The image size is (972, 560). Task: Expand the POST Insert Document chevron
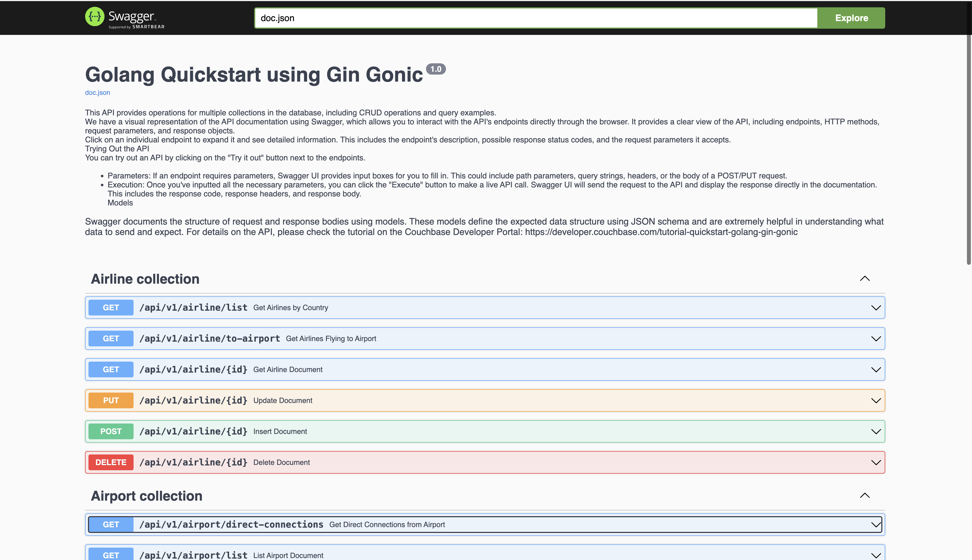point(876,432)
